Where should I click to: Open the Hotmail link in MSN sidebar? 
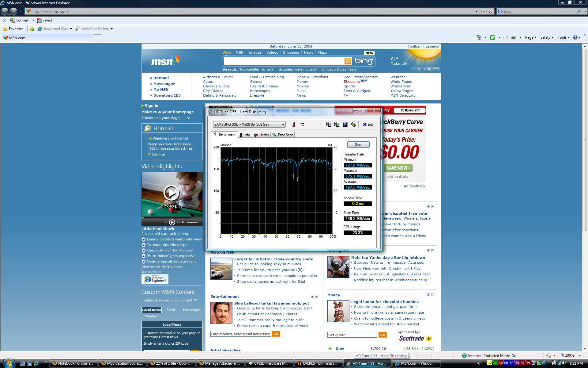(161, 78)
